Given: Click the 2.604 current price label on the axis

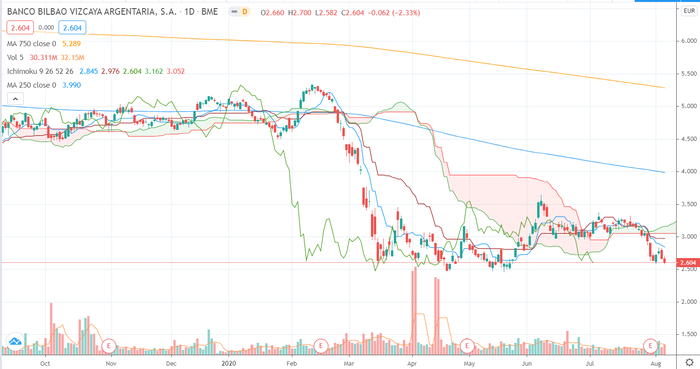Looking at the screenshot, I should [688, 263].
